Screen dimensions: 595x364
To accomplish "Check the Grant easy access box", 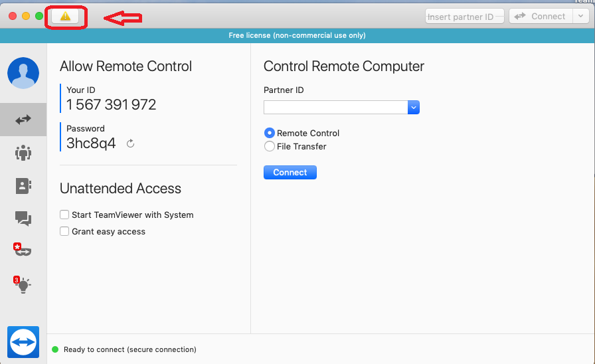I will tap(64, 232).
